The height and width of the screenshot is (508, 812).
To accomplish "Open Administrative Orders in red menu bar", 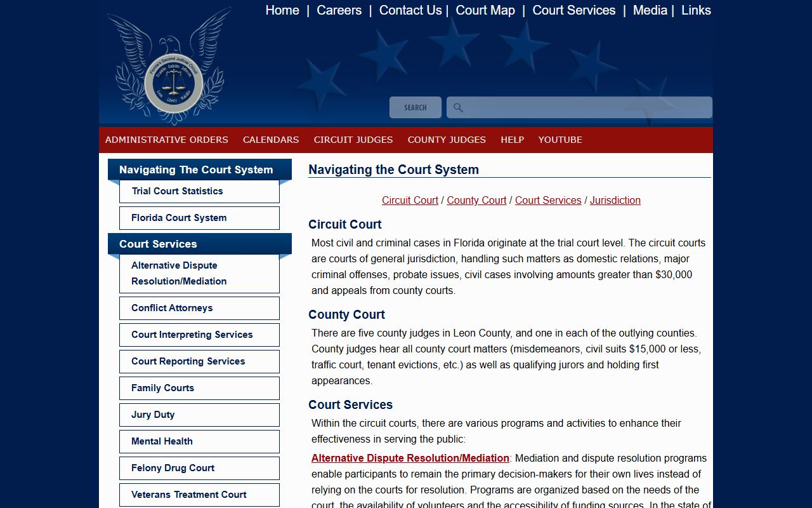I will (167, 140).
